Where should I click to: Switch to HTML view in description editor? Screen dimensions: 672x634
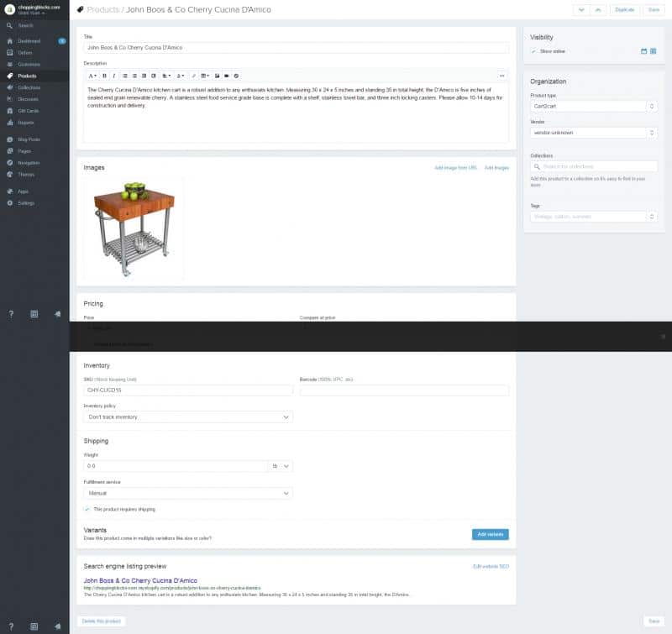coord(501,76)
